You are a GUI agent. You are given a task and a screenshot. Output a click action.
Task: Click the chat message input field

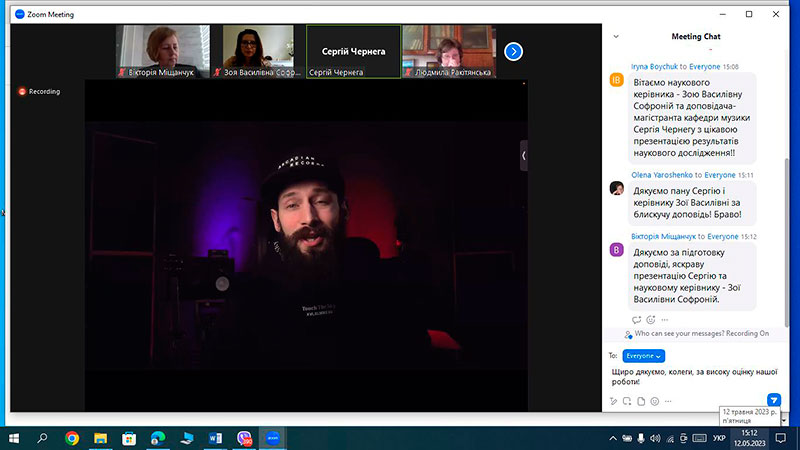point(694,377)
